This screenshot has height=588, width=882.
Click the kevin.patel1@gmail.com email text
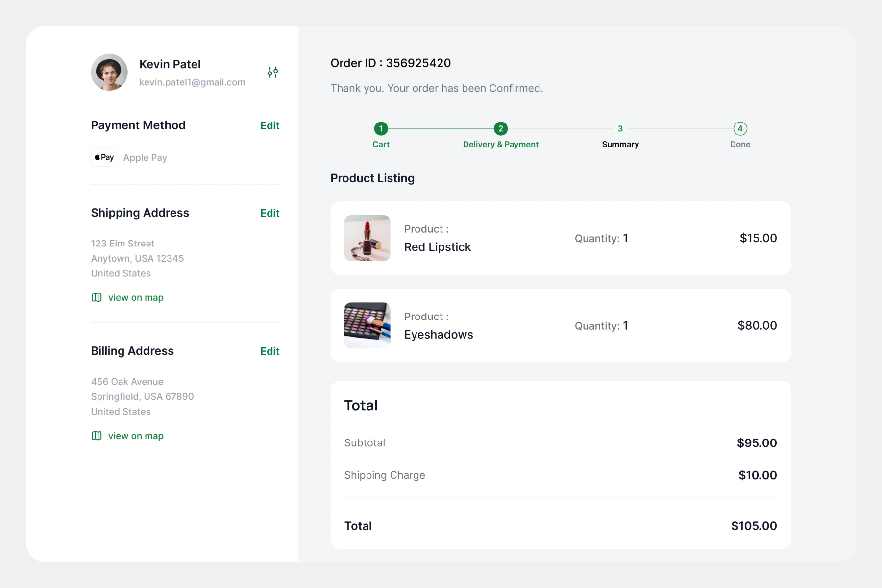(x=192, y=82)
